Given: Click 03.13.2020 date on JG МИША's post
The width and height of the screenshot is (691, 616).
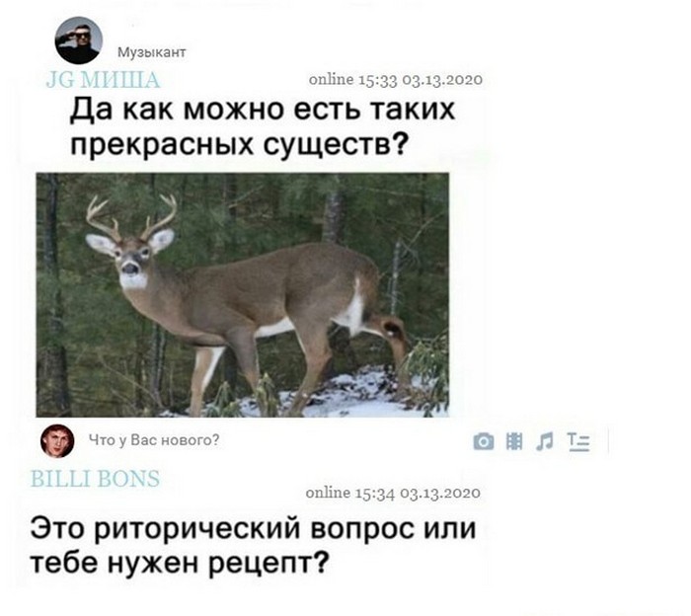Looking at the screenshot, I should tap(442, 80).
